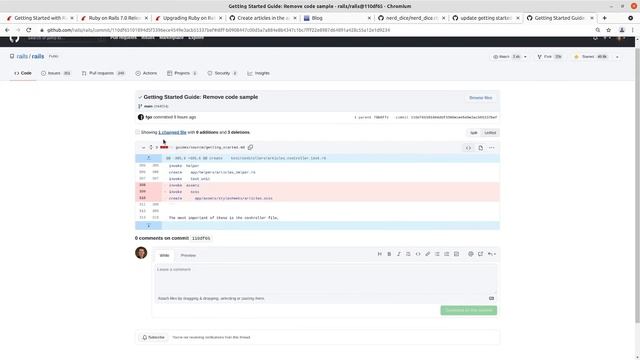This screenshot has height=360, width=640.
Task: Insert a quote in the comment toolbar
Action: (408, 254)
